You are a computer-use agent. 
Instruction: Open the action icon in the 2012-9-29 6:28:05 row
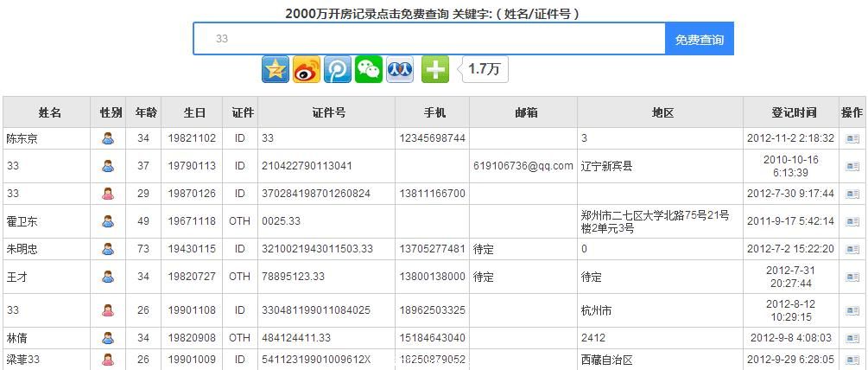[852, 360]
